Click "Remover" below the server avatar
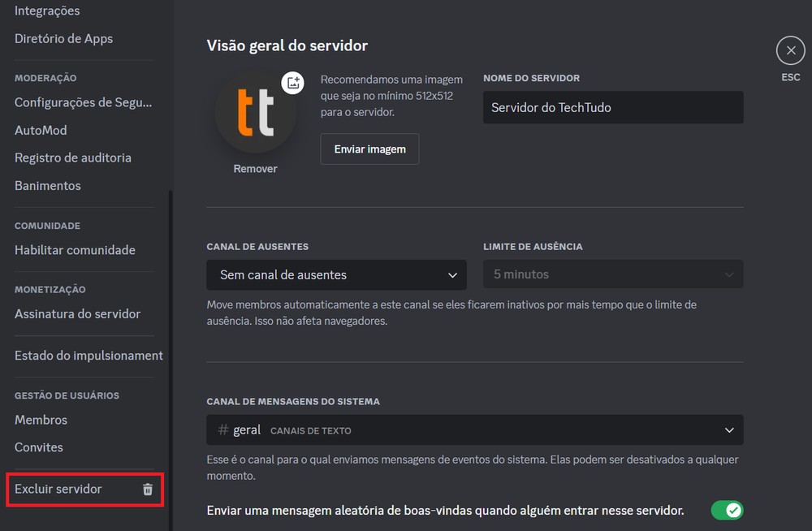The image size is (812, 531). (x=255, y=168)
